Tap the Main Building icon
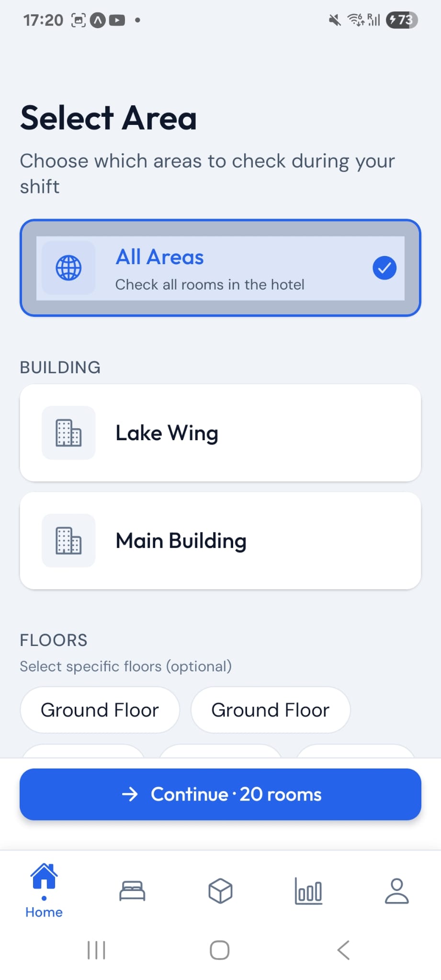 (68, 540)
